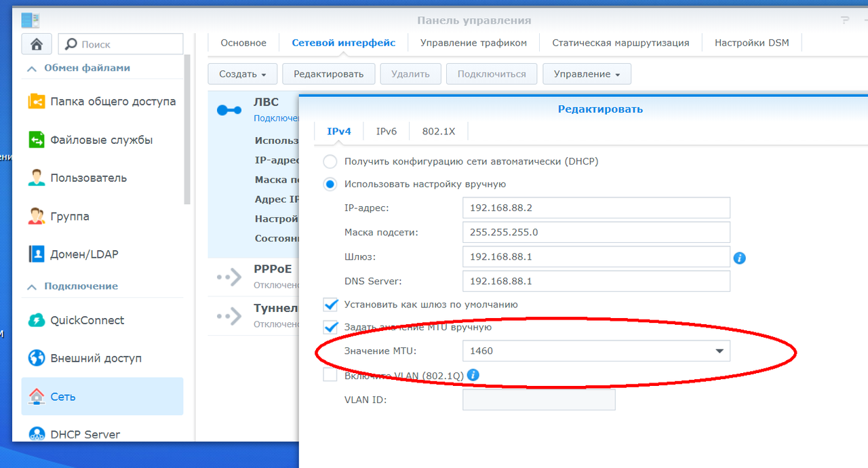Open External Access (Внешний доступ) globe icon
868x468 pixels.
click(37, 358)
